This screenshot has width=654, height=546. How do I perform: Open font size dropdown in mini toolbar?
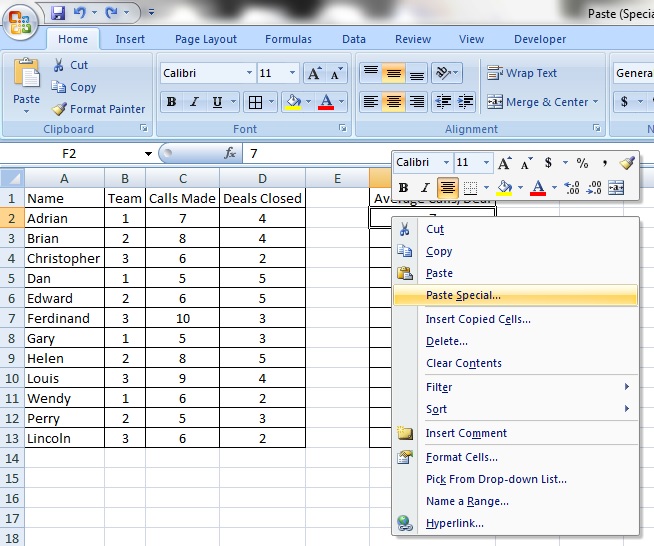pyautogui.click(x=486, y=163)
